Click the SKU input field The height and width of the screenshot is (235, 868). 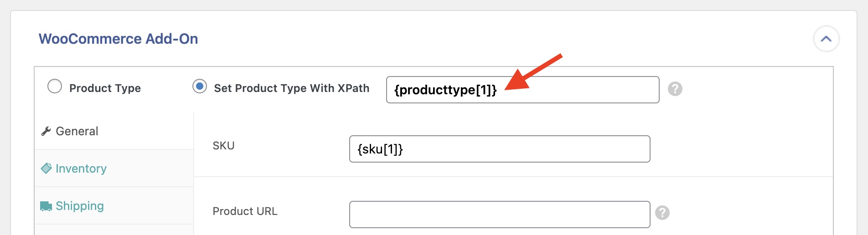[x=499, y=149]
